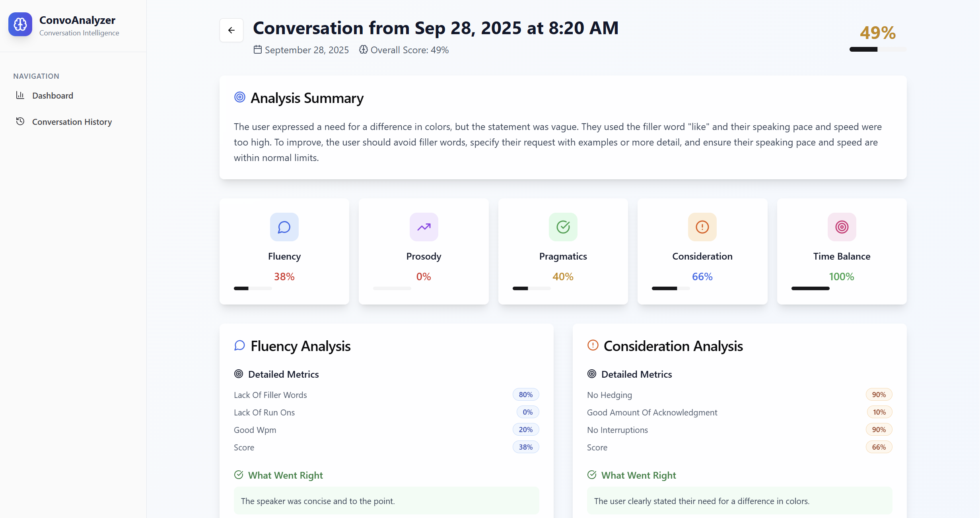Click the Good Amount Of Acknowledgment 10% badge

(x=879, y=412)
